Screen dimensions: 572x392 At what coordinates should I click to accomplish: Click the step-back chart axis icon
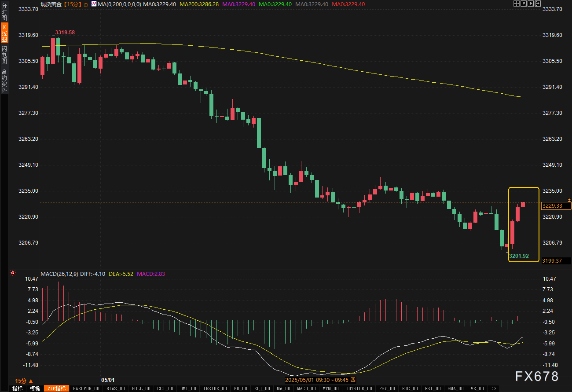point(523,4)
